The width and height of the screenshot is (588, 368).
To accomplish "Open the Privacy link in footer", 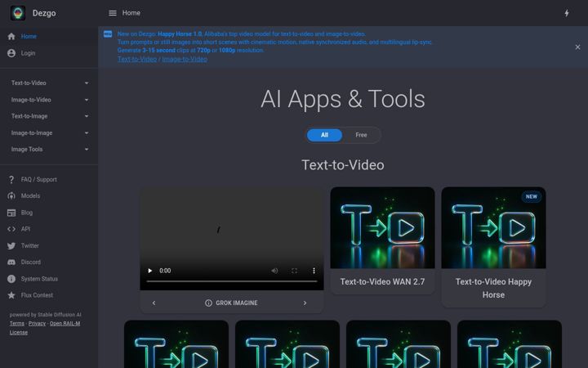I will tap(37, 324).
